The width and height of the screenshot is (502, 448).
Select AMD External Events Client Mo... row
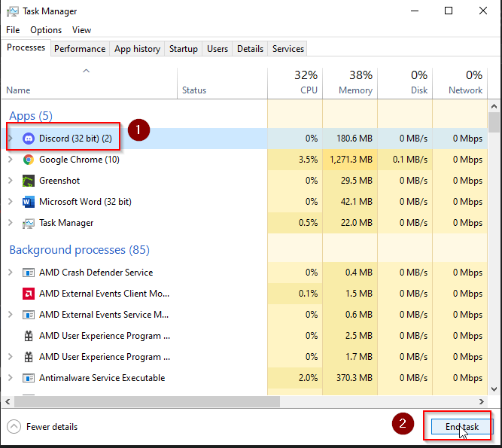click(245, 294)
